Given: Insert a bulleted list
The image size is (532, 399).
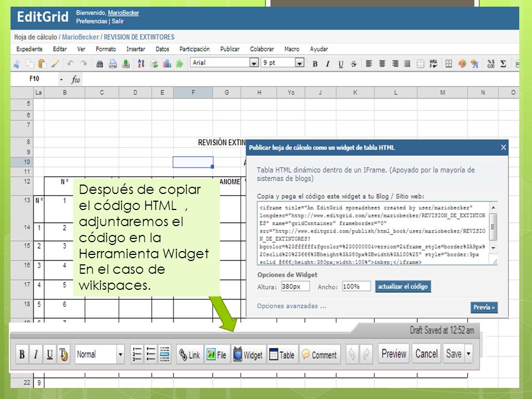Looking at the screenshot, I should (151, 354).
